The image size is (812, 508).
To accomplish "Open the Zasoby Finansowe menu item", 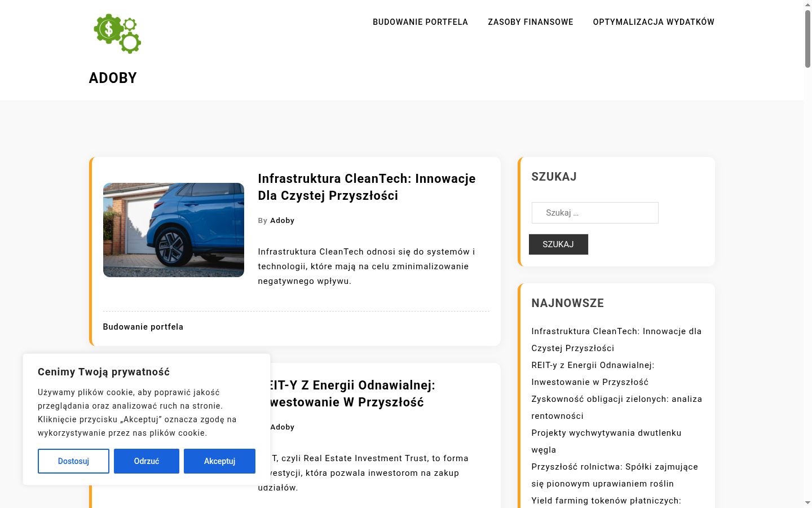I will [530, 22].
